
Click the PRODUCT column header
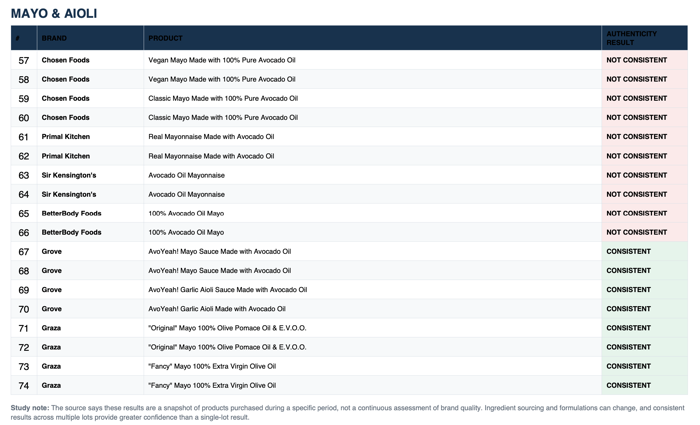[x=165, y=38]
